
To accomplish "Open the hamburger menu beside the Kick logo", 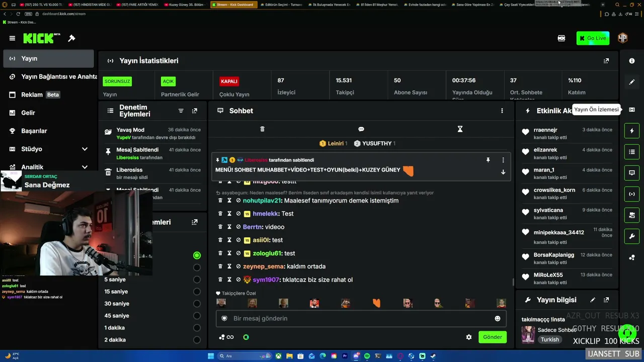I will tap(12, 38).
